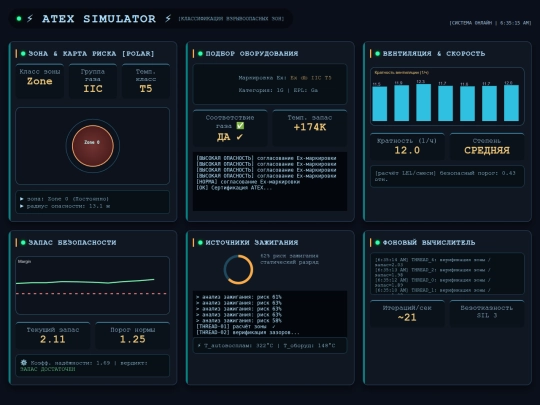Click the THREAD_0 entry in background log
The image size is (540, 405).
pos(433,283)
